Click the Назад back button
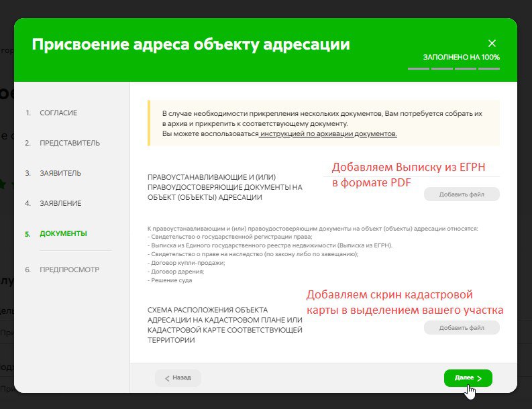Screen dimensions: 532x409 coord(178,377)
